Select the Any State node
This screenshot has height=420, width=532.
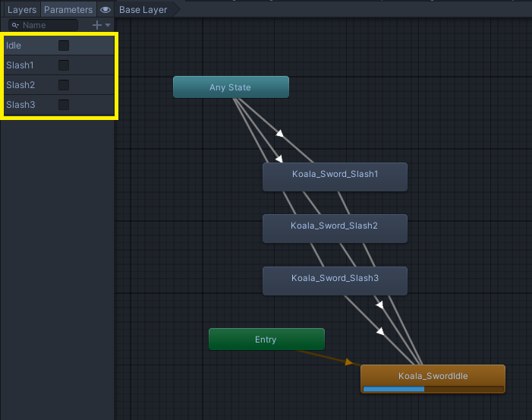[x=231, y=87]
